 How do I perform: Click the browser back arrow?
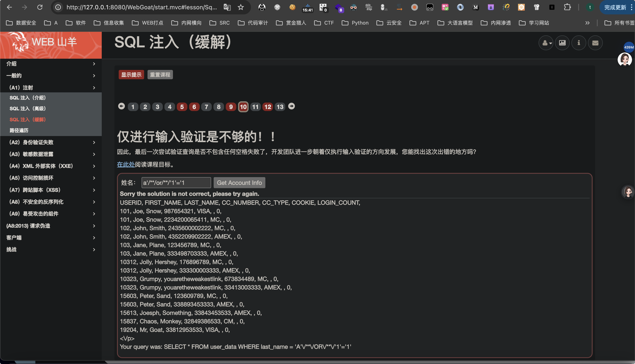click(9, 7)
